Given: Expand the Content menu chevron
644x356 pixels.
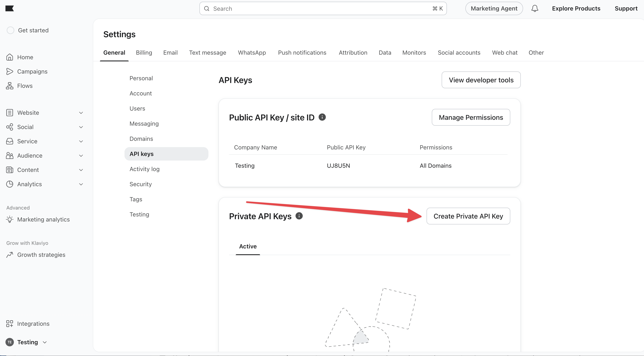Looking at the screenshot, I should (81, 170).
